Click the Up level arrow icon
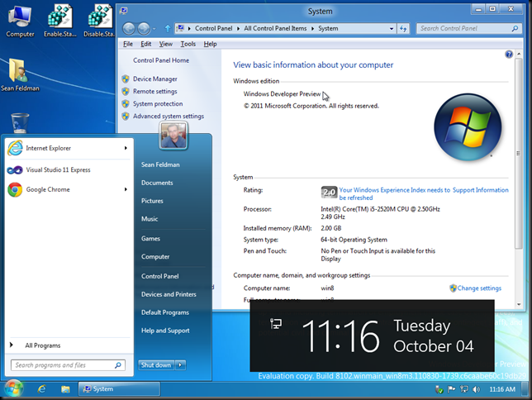532x400 pixels. click(x=168, y=29)
